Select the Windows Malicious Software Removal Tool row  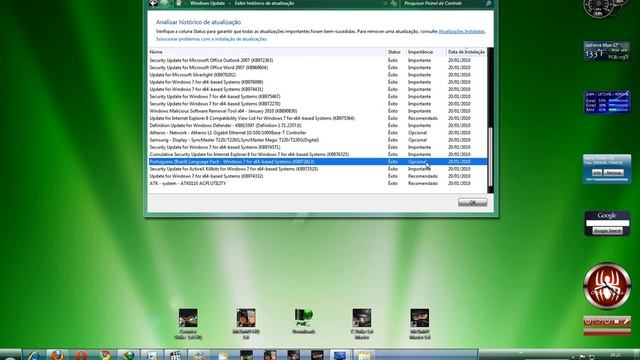click(x=318, y=111)
